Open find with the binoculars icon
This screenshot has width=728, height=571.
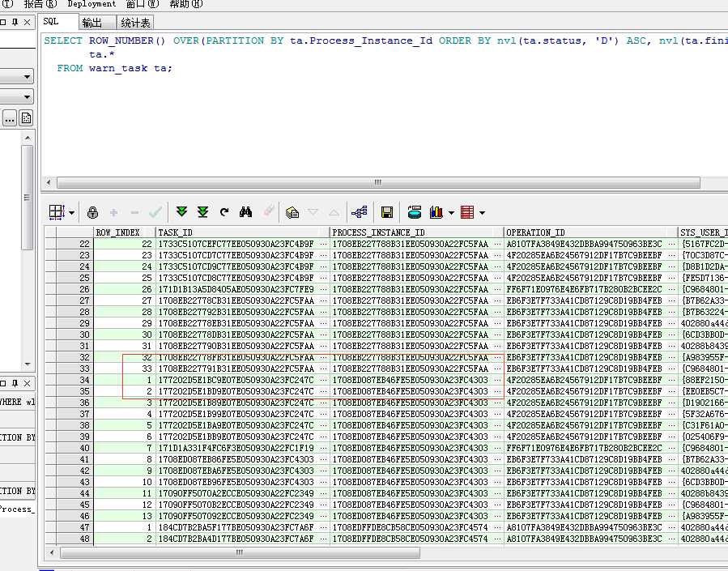[x=246, y=212]
